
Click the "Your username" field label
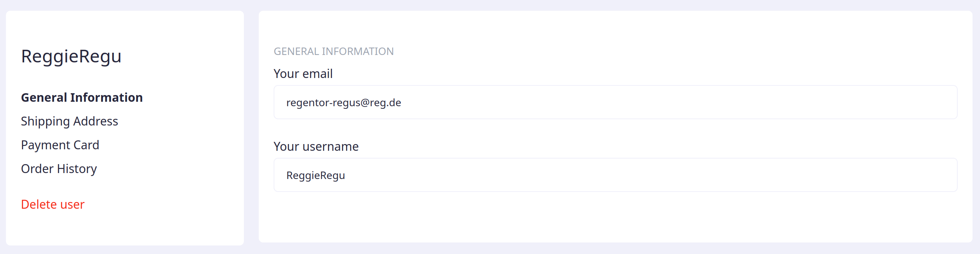tap(316, 147)
